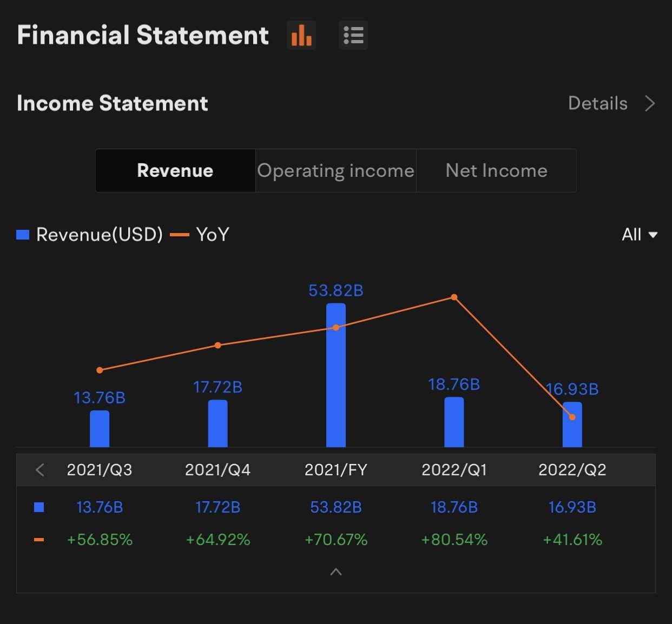Click the 2021/Q4 YoY line point
Screen dimensions: 672x624
click(218, 345)
